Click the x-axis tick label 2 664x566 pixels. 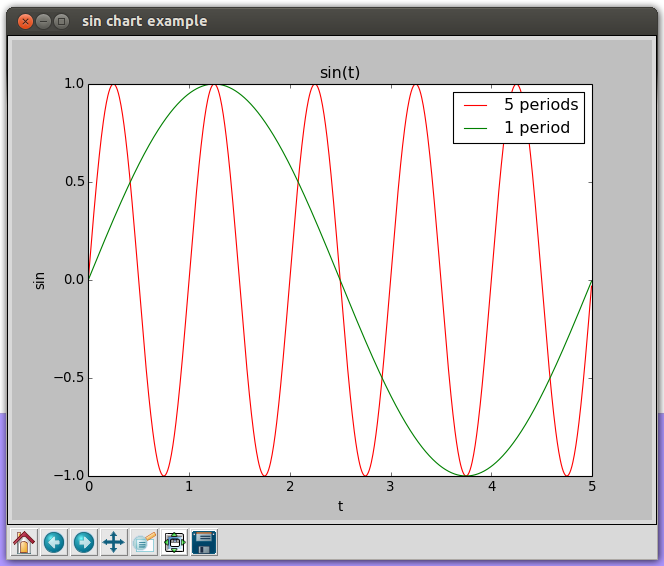pos(290,486)
